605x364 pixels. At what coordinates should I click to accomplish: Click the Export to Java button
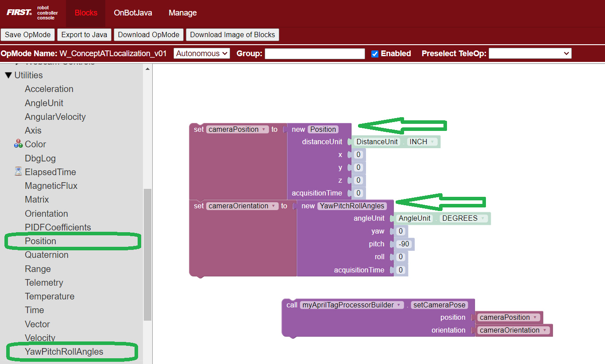click(84, 34)
